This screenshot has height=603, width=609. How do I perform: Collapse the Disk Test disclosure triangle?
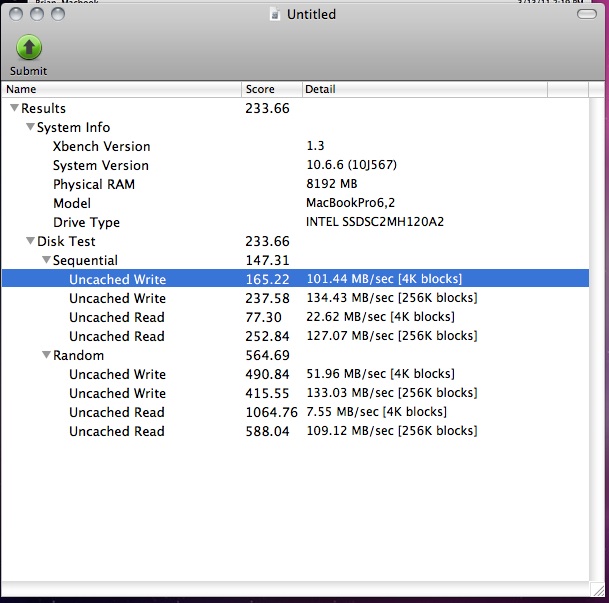30,241
